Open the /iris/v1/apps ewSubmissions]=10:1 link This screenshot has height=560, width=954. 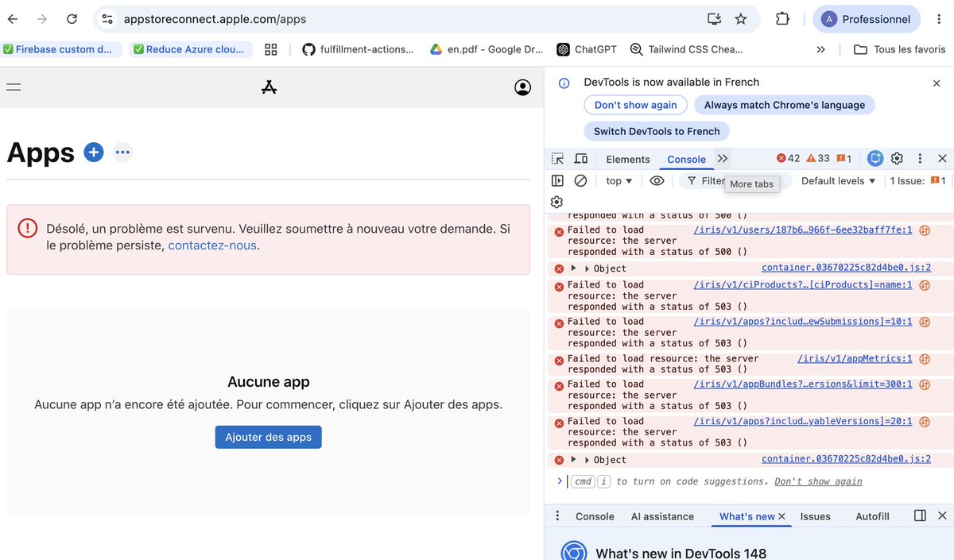[x=803, y=322]
